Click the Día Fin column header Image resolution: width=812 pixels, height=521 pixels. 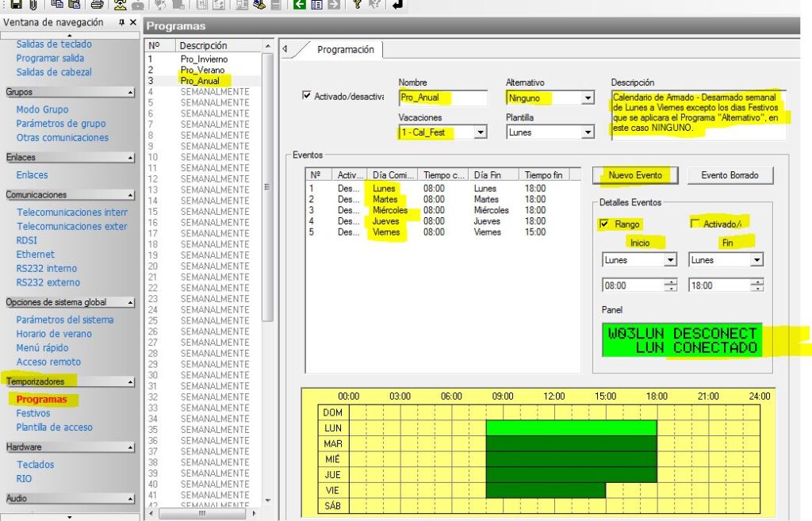click(494, 175)
